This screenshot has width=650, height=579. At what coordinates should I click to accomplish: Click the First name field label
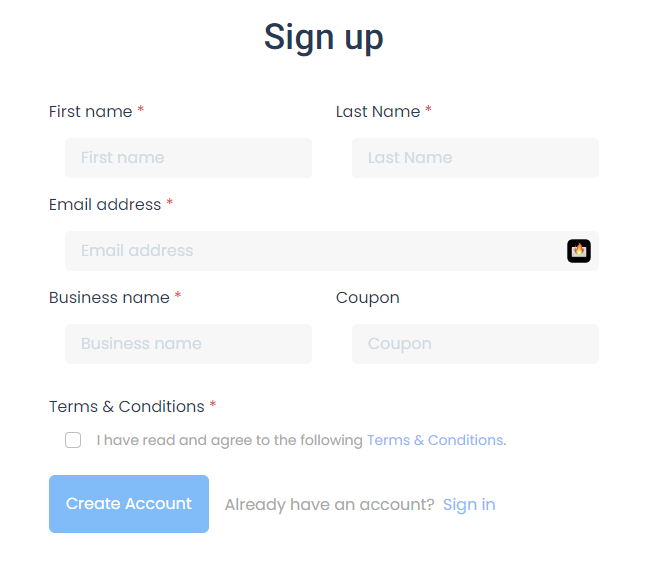90,111
